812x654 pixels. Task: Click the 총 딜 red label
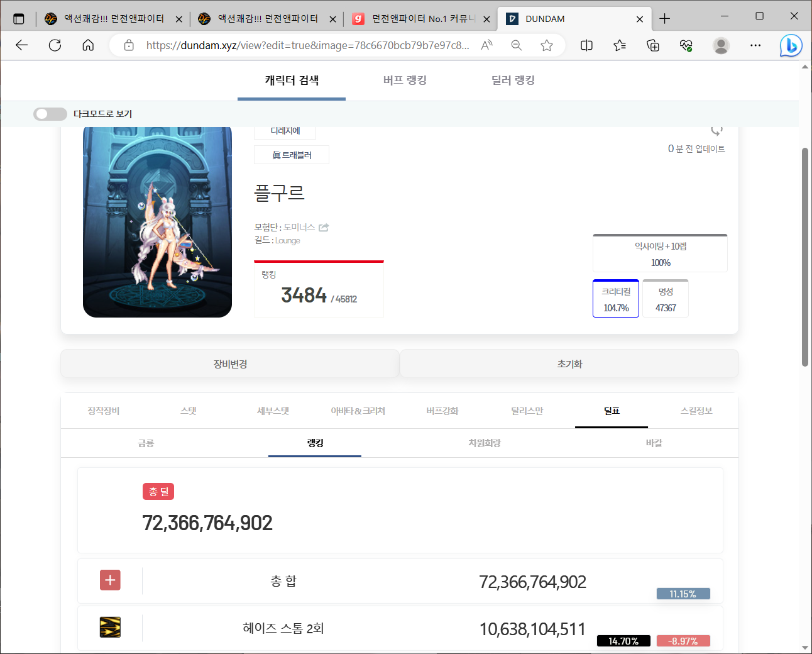point(158,492)
